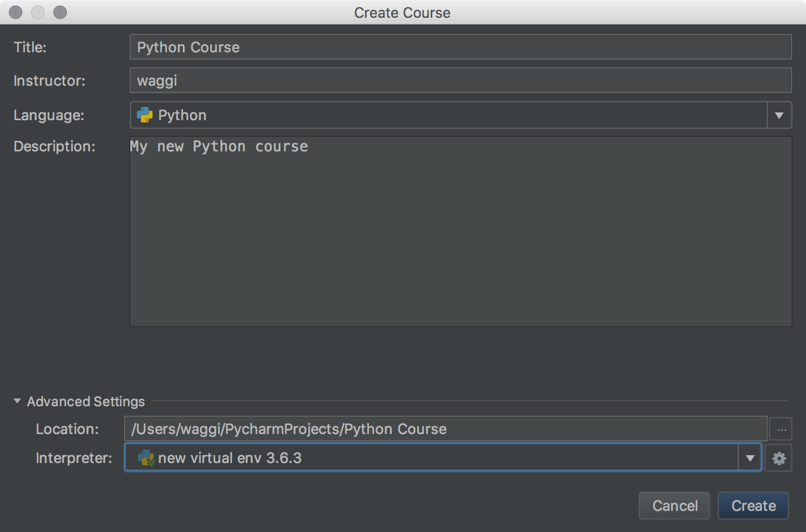This screenshot has height=532, width=806.
Task: Browse location with the ellipsis button
Action: coord(781,429)
